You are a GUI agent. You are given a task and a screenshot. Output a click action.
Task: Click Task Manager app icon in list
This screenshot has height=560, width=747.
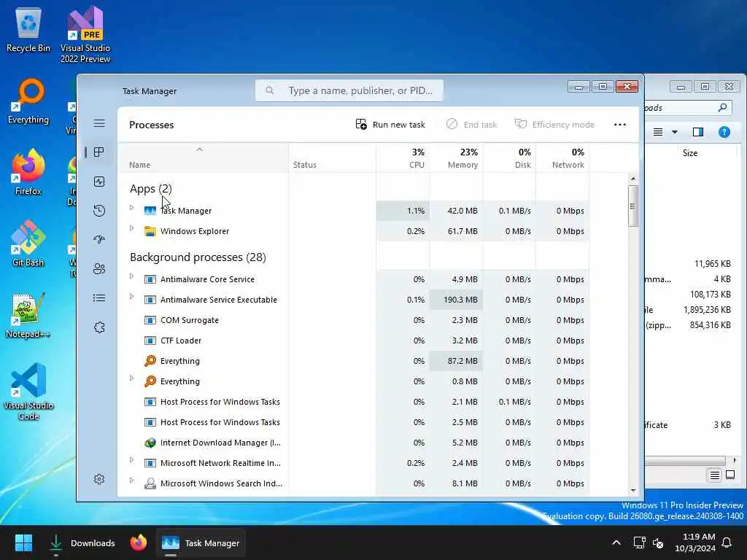[x=150, y=211]
